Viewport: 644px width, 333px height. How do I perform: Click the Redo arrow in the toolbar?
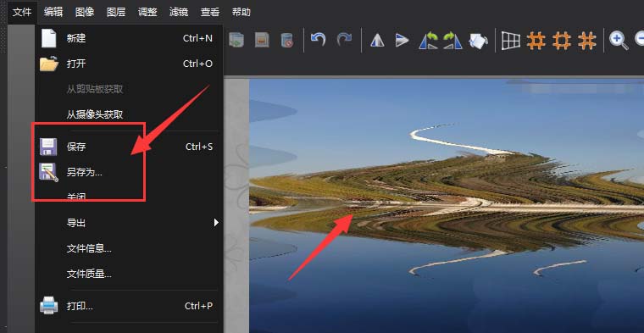tap(344, 40)
